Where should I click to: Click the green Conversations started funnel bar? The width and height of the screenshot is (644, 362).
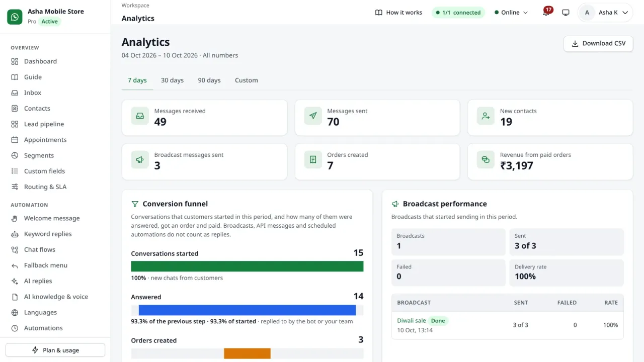[x=247, y=266]
